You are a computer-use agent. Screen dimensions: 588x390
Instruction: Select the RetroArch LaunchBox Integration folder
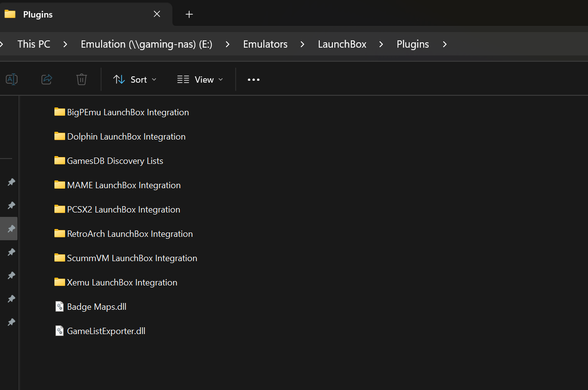tap(130, 234)
